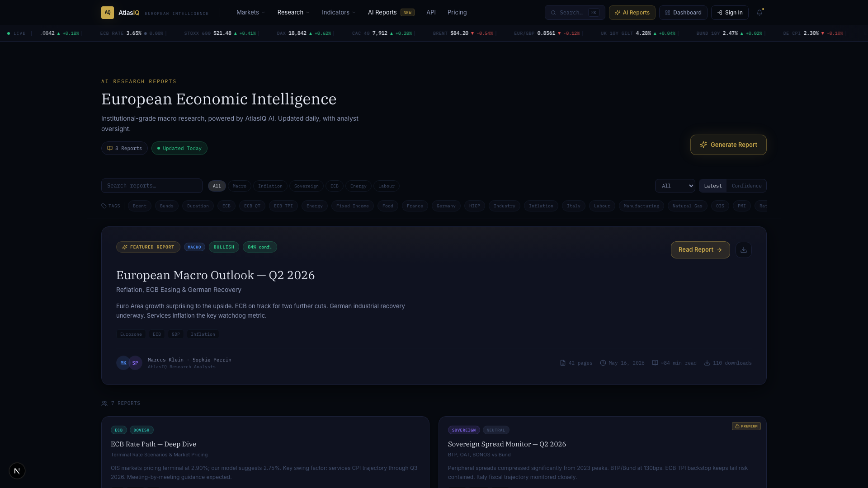Click the Search reports input field
The width and height of the screenshot is (868, 488).
tap(152, 186)
